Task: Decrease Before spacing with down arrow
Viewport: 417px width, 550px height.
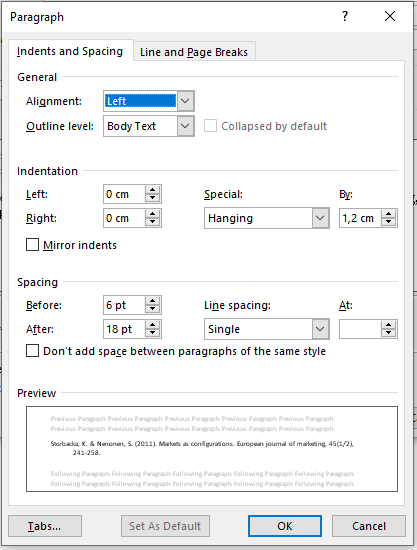Action: pyautogui.click(x=153, y=309)
